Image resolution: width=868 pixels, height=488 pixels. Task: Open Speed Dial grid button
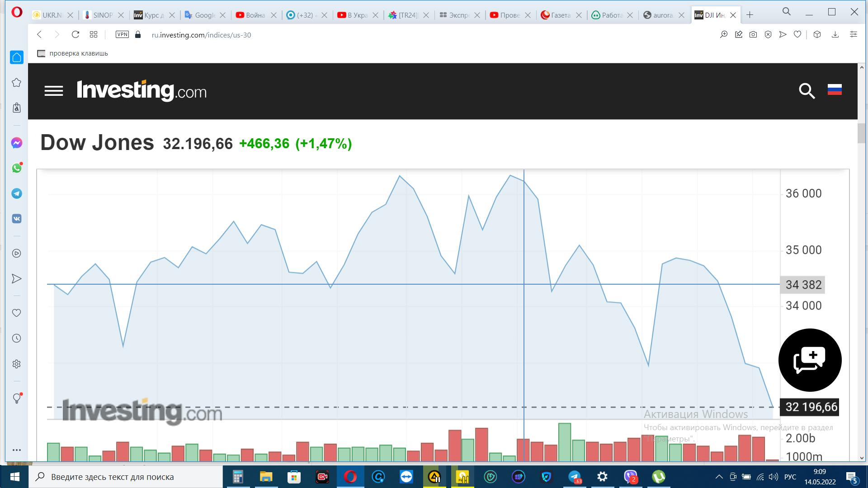click(x=94, y=35)
